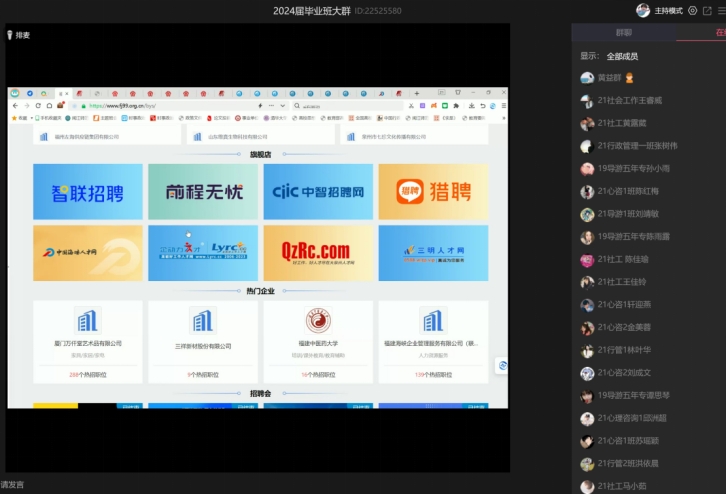Screen dimensions: 727x494
Task: Click the browser back arrow
Action: [x=15, y=105]
